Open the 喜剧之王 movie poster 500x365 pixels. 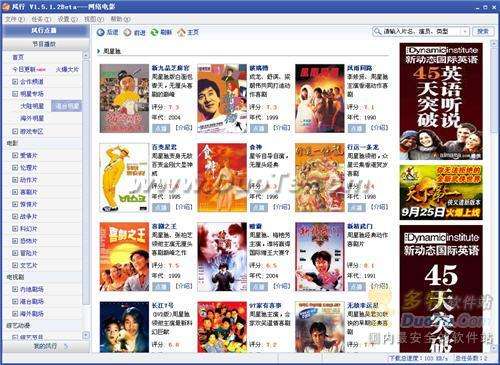tap(124, 257)
